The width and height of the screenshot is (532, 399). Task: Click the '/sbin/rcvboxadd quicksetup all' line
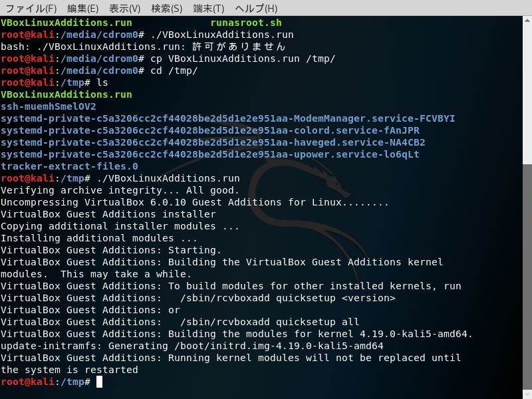(x=180, y=322)
